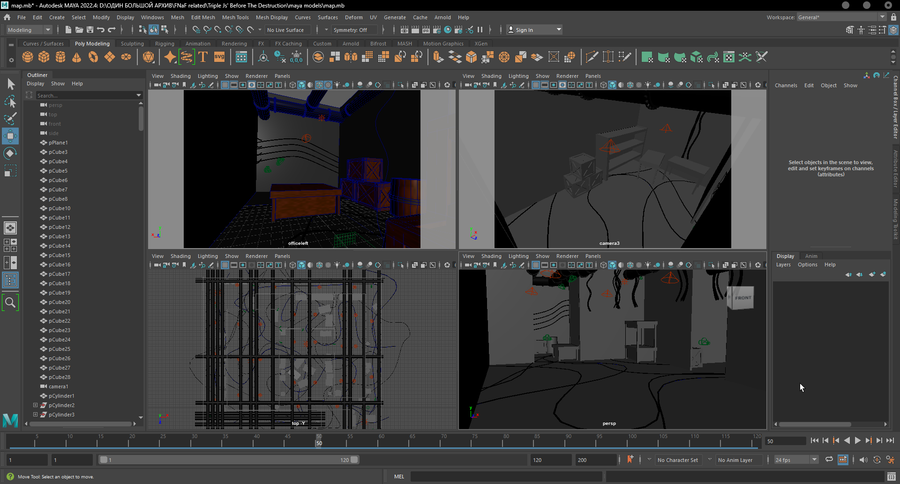Open the Modeling menu set dropdown
Screen dimensions: 900x484
[x=29, y=30]
